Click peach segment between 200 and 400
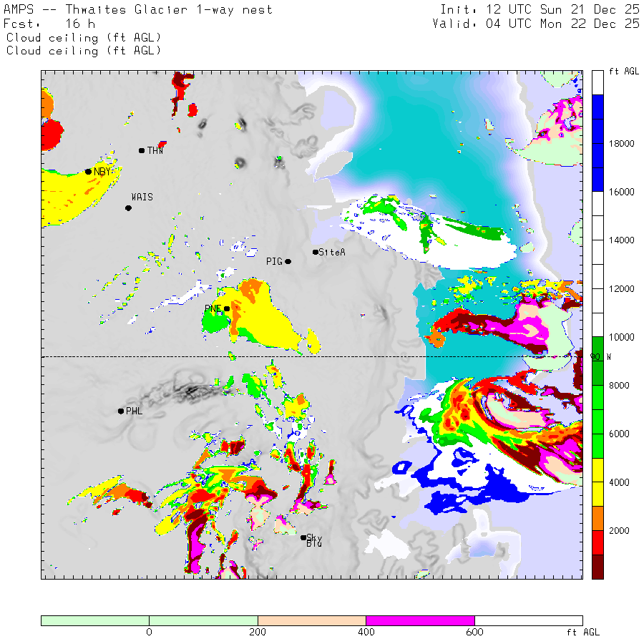The height and width of the screenshot is (644, 644). 311,620
